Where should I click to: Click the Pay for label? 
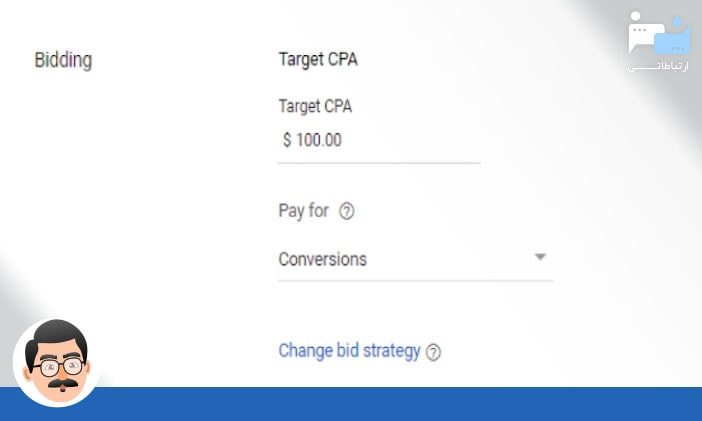point(303,211)
